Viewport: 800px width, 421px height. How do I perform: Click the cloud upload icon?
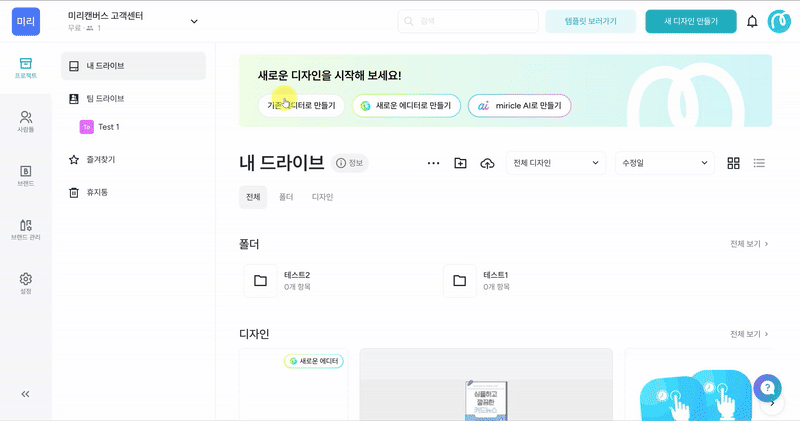tap(487, 163)
